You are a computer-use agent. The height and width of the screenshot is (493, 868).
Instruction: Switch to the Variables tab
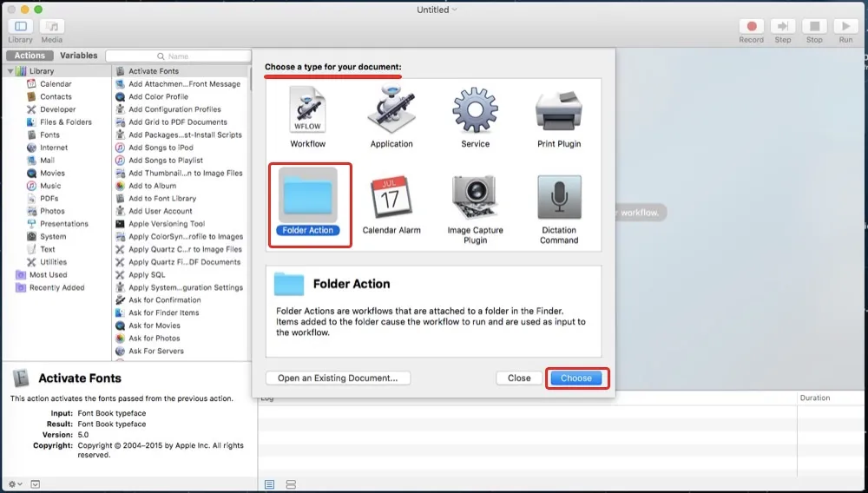pos(79,56)
